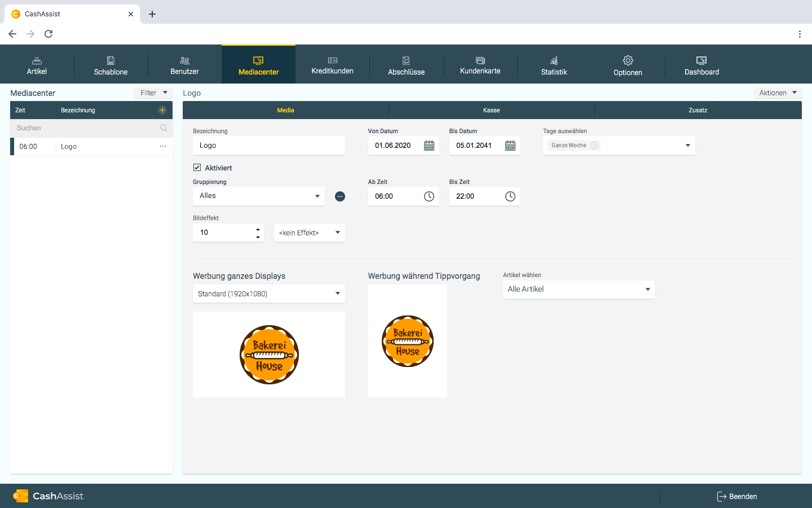Click the CashAssist footer logo

48,496
